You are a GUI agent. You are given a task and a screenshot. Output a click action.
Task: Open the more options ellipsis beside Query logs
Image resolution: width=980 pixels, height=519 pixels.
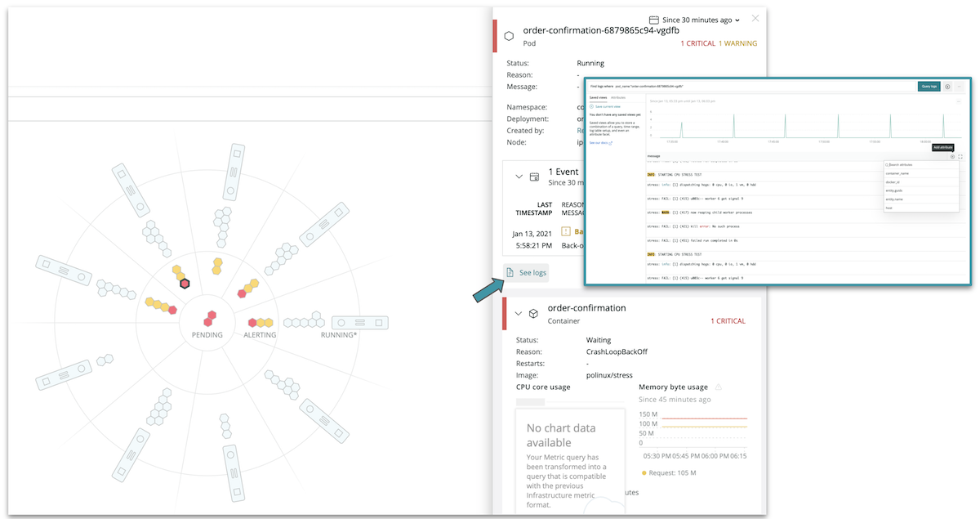coord(959,87)
